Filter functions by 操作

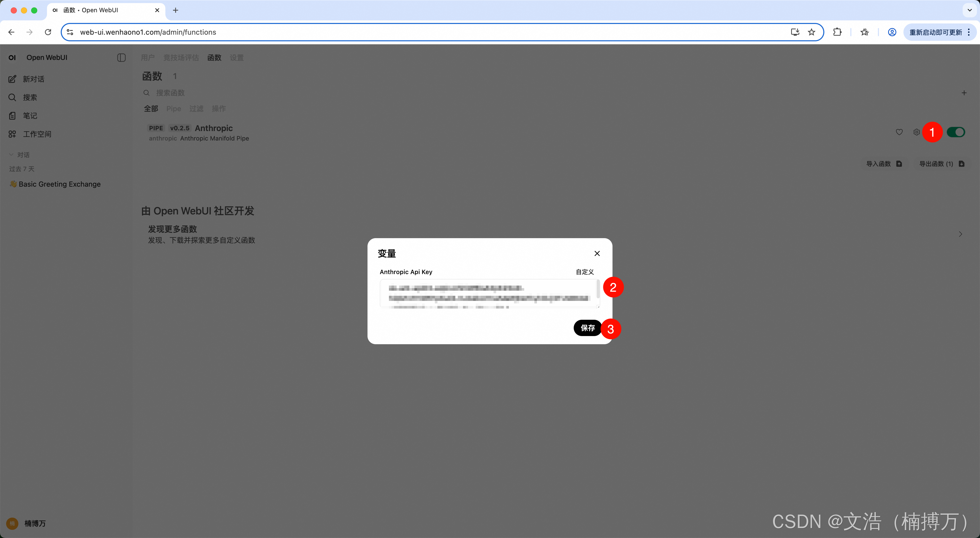(219, 109)
